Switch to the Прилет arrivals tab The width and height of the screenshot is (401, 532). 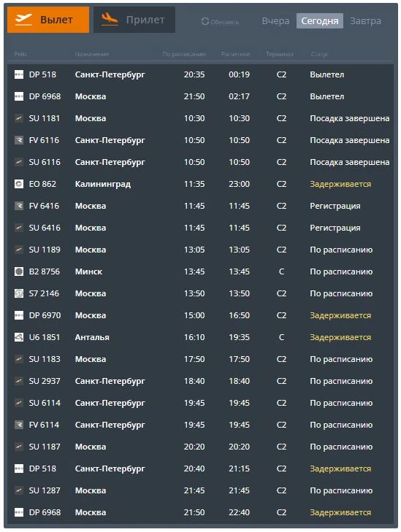point(134,20)
